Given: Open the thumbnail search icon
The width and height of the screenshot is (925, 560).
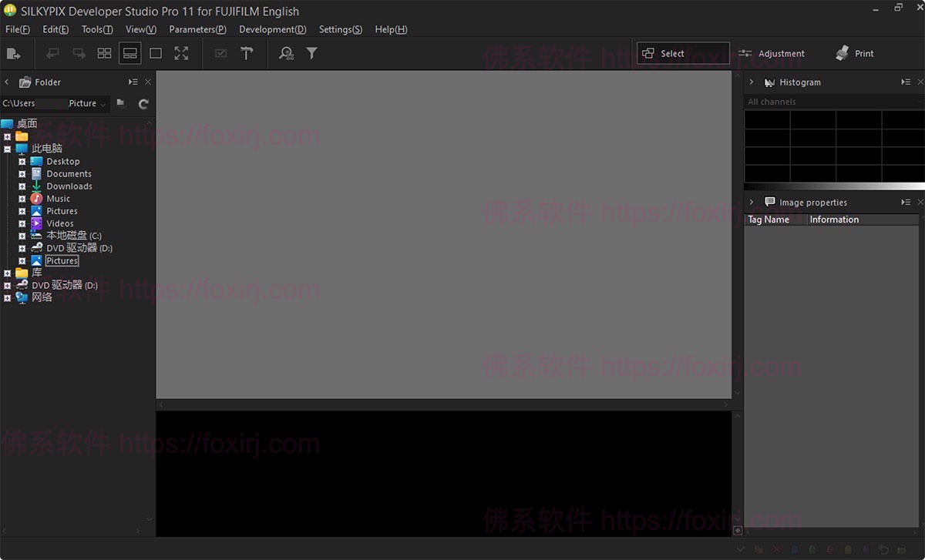Looking at the screenshot, I should point(286,53).
